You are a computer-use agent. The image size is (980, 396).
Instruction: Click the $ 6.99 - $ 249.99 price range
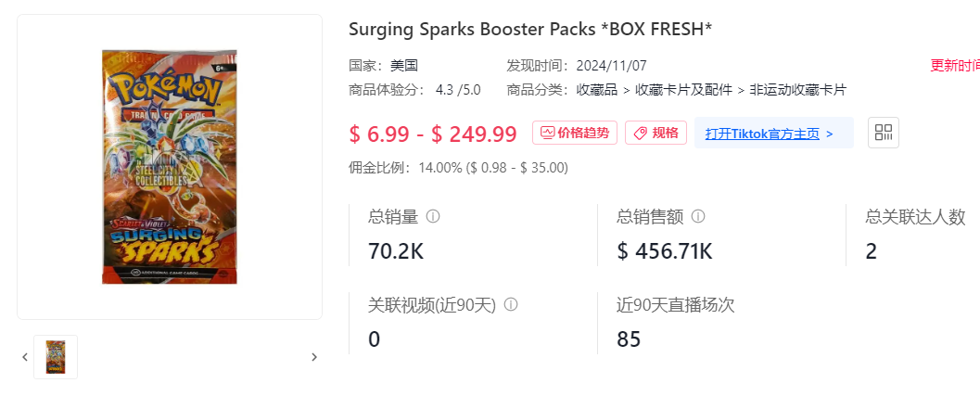click(x=433, y=134)
